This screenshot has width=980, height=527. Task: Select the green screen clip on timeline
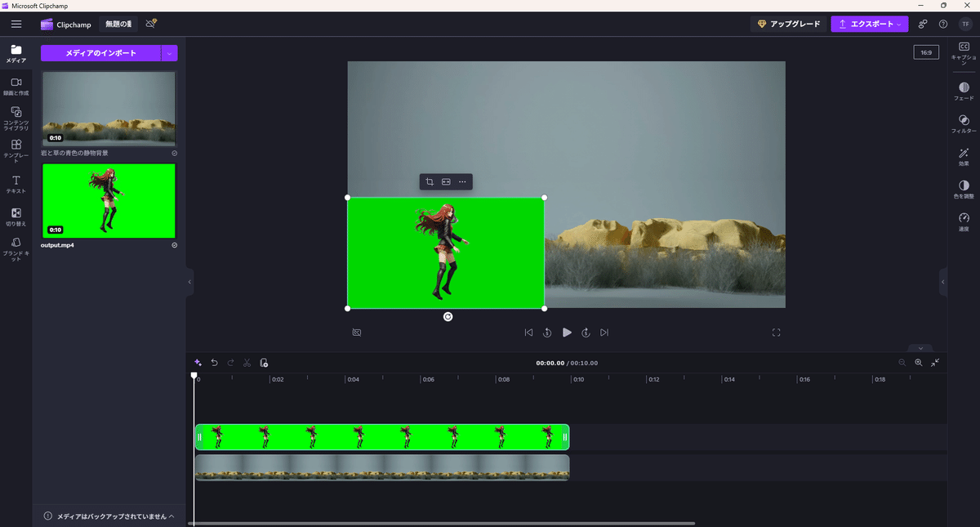click(382, 437)
